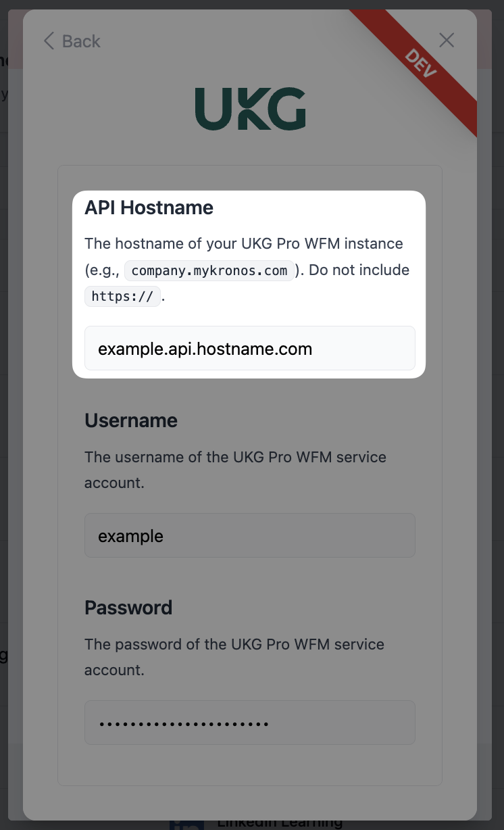Image resolution: width=504 pixels, height=830 pixels.
Task: Click the UKG logo
Action: point(251,109)
